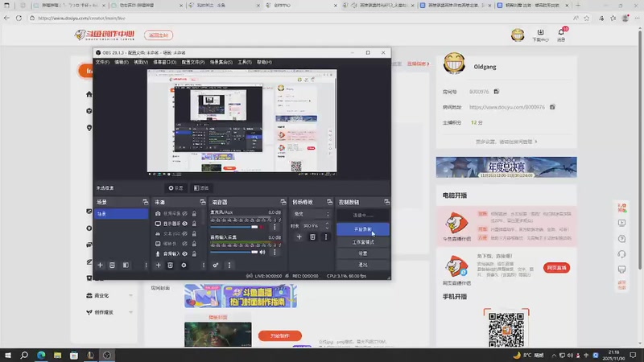Open customer service headset icon on right rail
644x362 pixels.
(x=621, y=254)
